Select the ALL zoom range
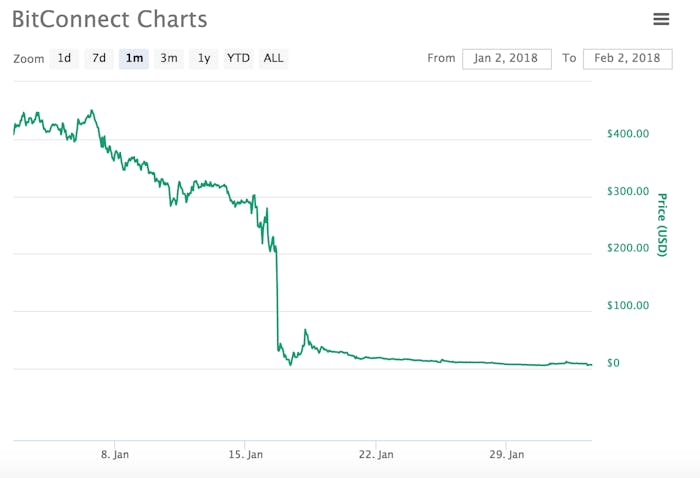The height and width of the screenshot is (478, 700). (x=273, y=58)
